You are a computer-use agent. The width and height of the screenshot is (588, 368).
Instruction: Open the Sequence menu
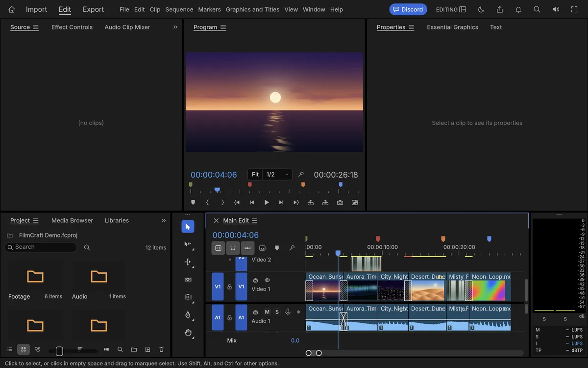coord(179,9)
